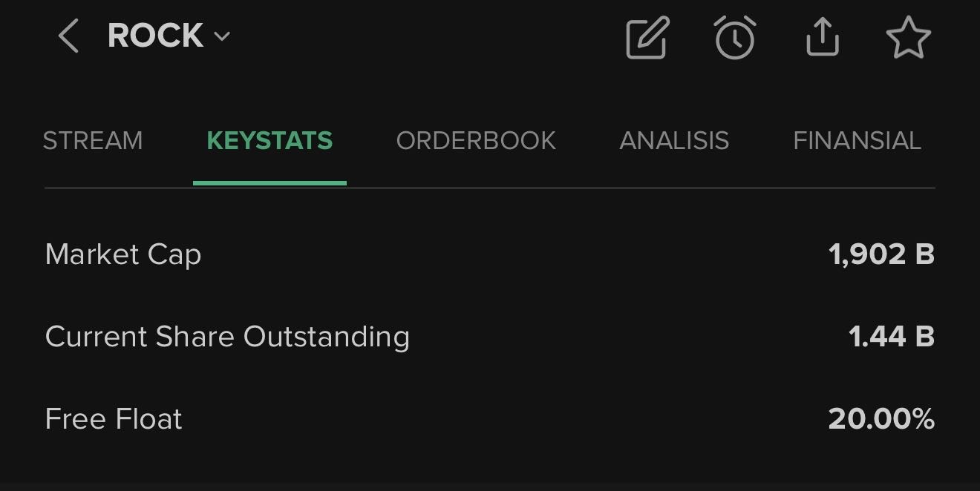Show the FINANSIAL tab
The image size is (980, 491).
coord(857,141)
